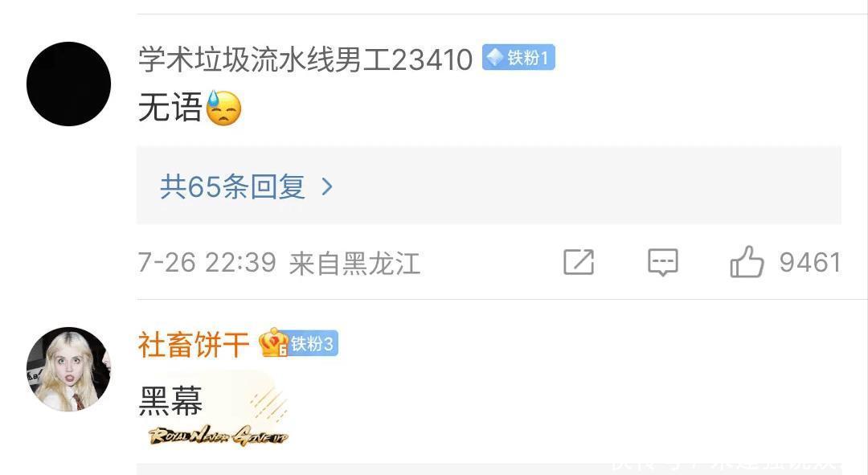Tap the 铁粉1 diamond badge
The height and width of the screenshot is (475, 868).
[518, 58]
